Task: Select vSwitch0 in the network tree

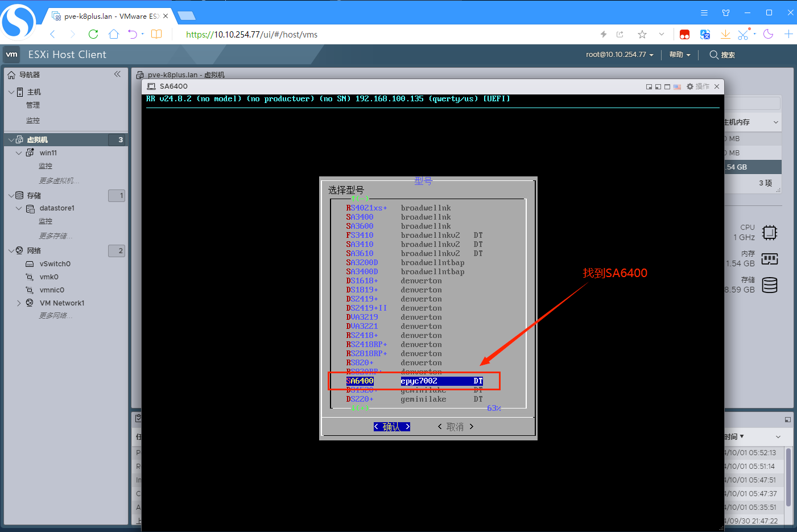Action: 55,264
